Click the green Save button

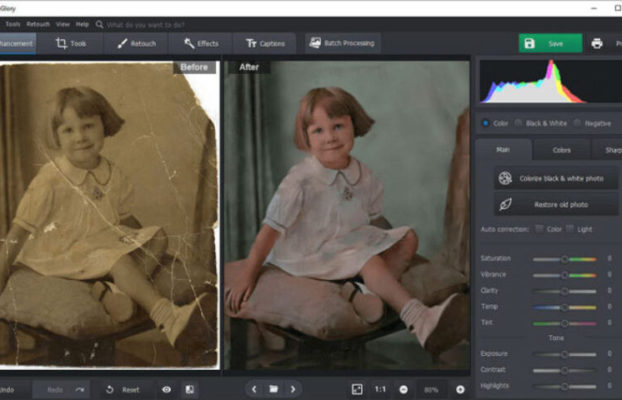point(550,43)
